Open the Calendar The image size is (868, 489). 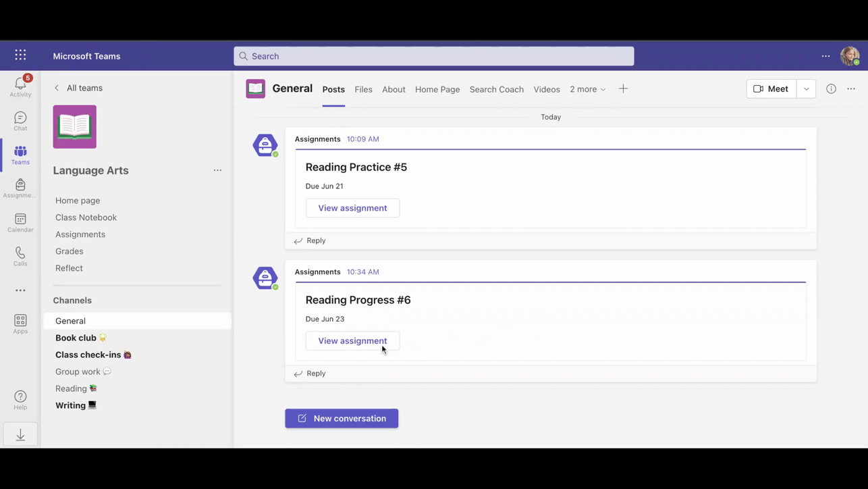click(20, 222)
